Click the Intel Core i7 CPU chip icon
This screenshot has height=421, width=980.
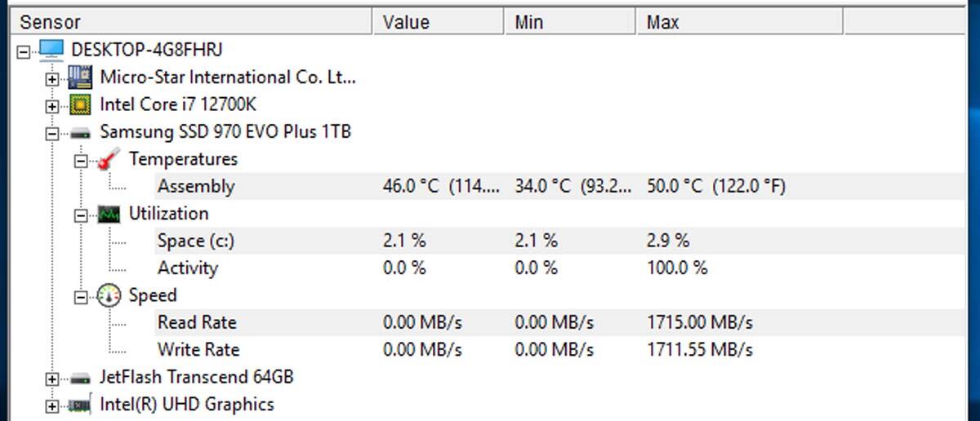click(79, 105)
